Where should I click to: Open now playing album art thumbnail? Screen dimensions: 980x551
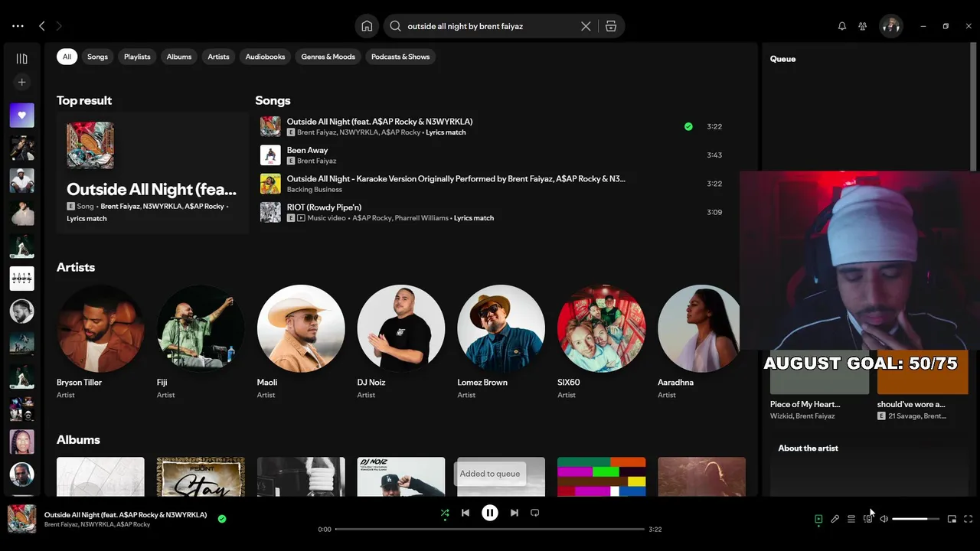pyautogui.click(x=21, y=519)
